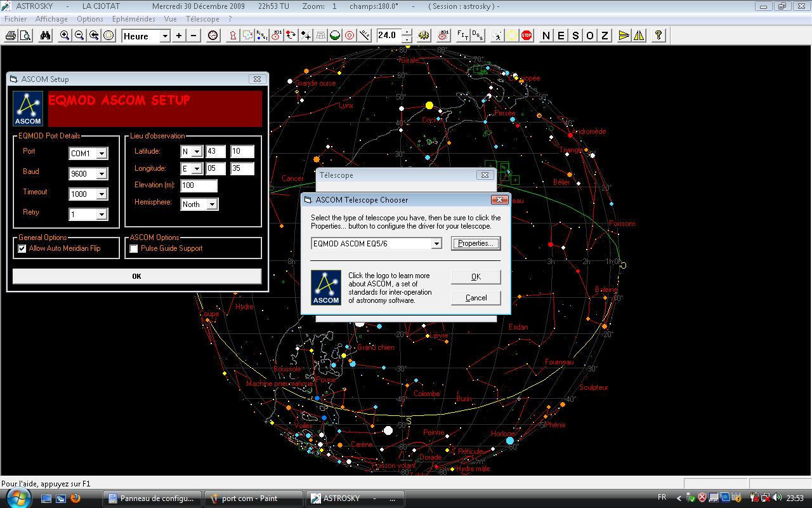Close the Télescope dialog behind the chooser
Viewport: 812px width, 508px height.
pyautogui.click(x=485, y=175)
